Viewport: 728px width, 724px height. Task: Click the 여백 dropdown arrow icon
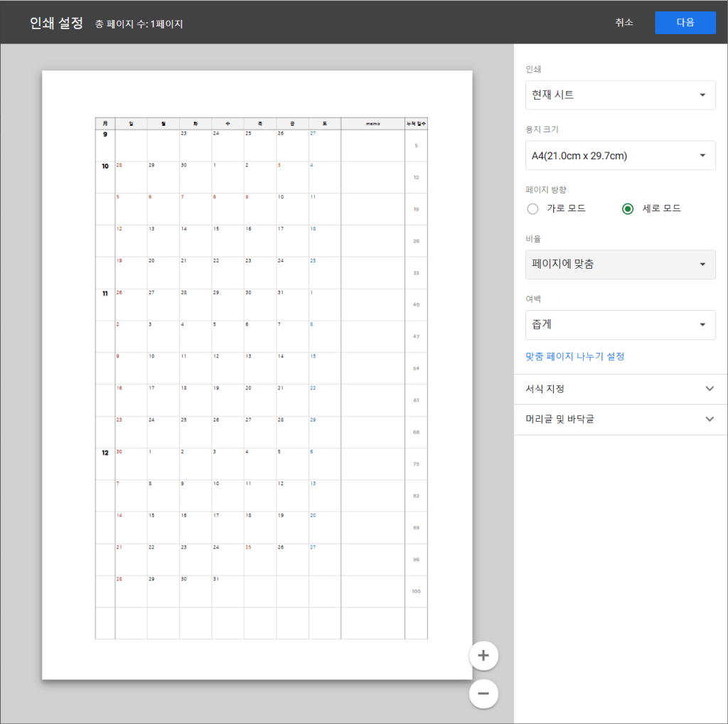[x=702, y=325]
